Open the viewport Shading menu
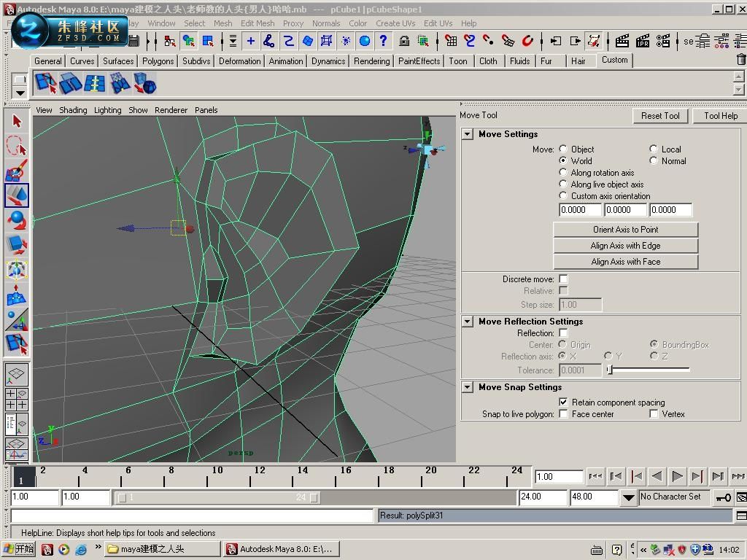 pos(73,110)
